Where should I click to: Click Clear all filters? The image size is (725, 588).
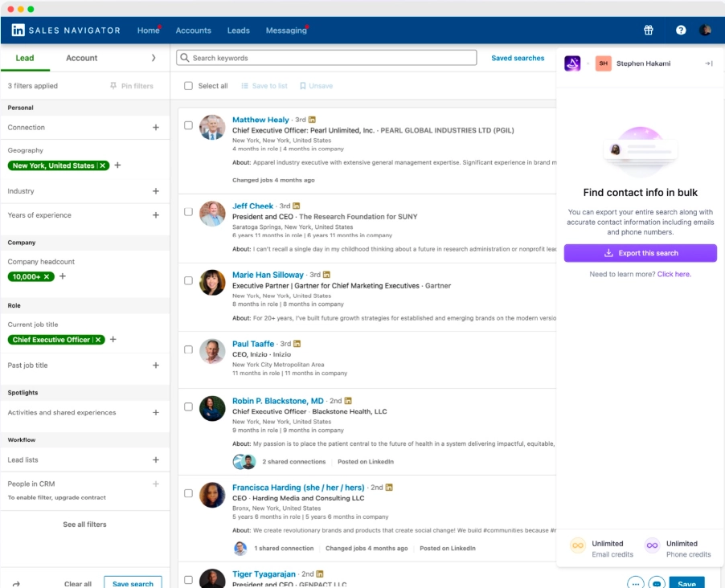click(x=78, y=584)
